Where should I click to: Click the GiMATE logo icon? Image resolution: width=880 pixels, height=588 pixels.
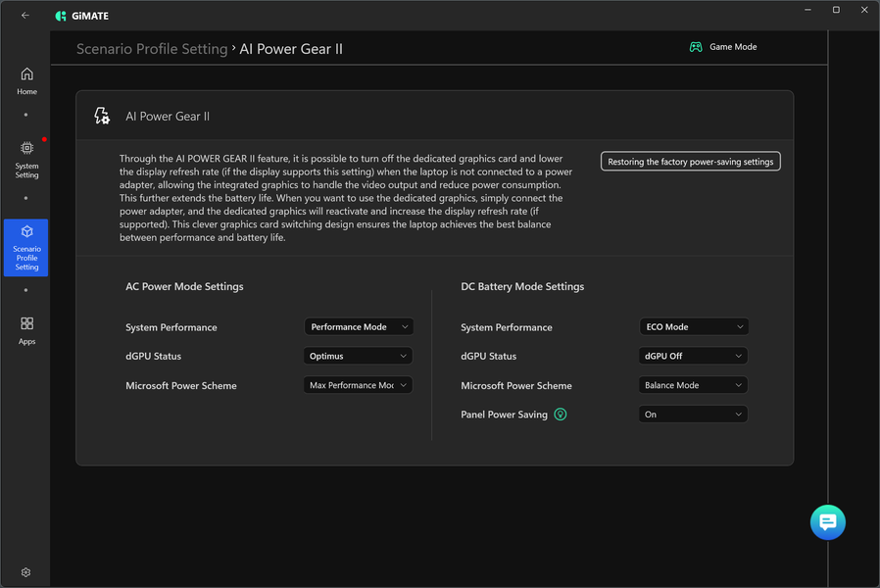61,16
